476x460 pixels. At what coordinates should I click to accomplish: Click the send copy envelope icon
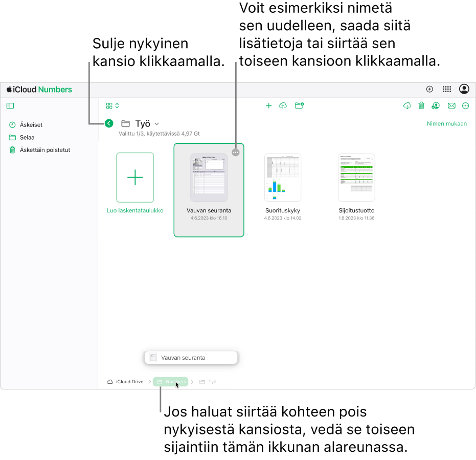pyautogui.click(x=452, y=106)
